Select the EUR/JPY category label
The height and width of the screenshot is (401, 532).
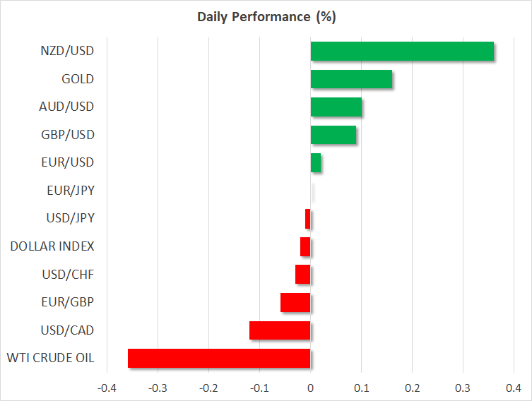tap(72, 191)
